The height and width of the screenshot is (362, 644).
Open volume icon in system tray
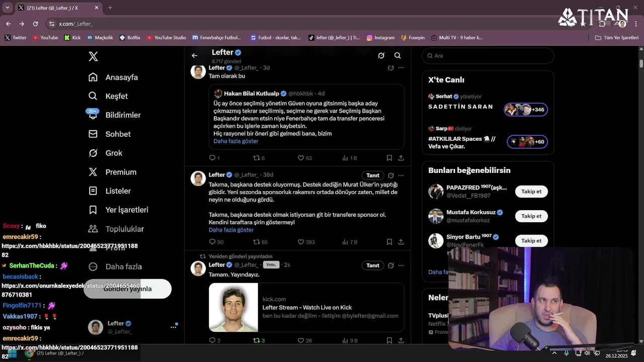[587, 353]
